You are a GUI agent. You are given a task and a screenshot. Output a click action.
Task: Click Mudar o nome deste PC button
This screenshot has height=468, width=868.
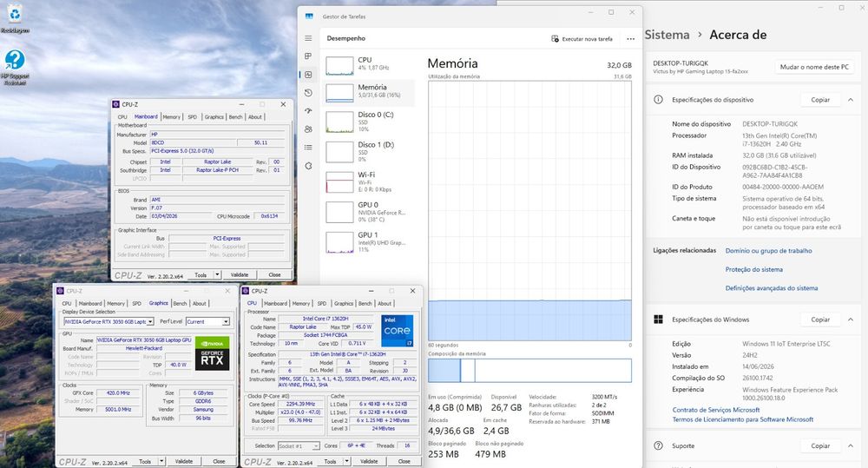[x=814, y=67]
